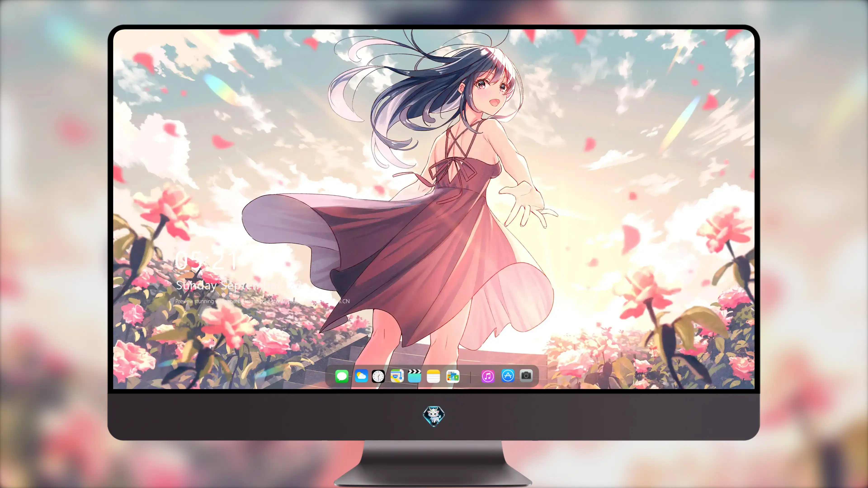Open the Clock app in dock
Viewport: 868px width, 488px height.
pyautogui.click(x=378, y=376)
